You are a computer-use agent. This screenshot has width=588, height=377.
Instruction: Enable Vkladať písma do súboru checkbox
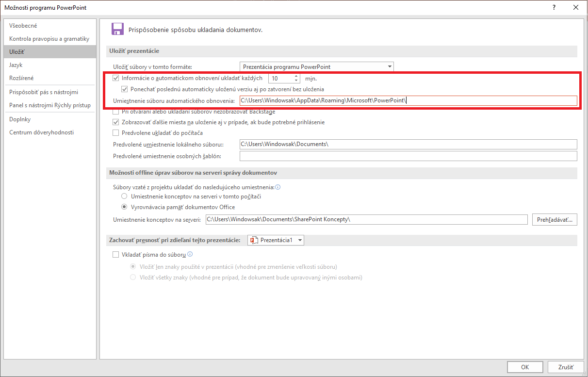coord(115,254)
